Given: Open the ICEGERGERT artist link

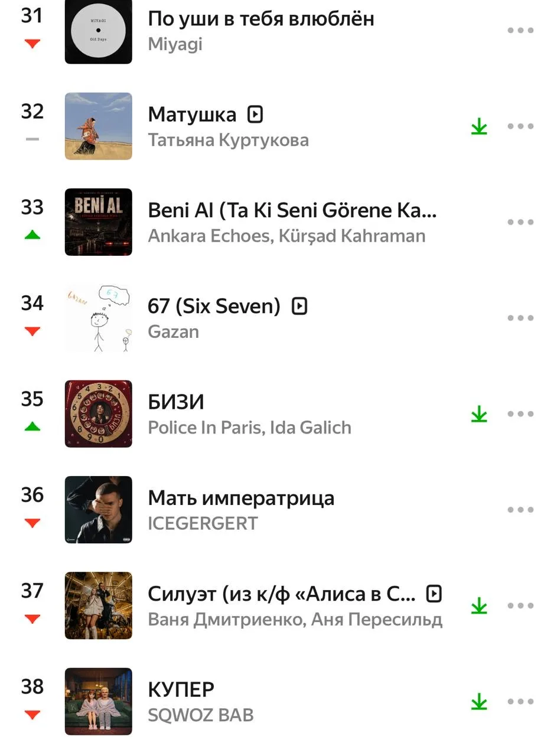Looking at the screenshot, I should coord(203,523).
